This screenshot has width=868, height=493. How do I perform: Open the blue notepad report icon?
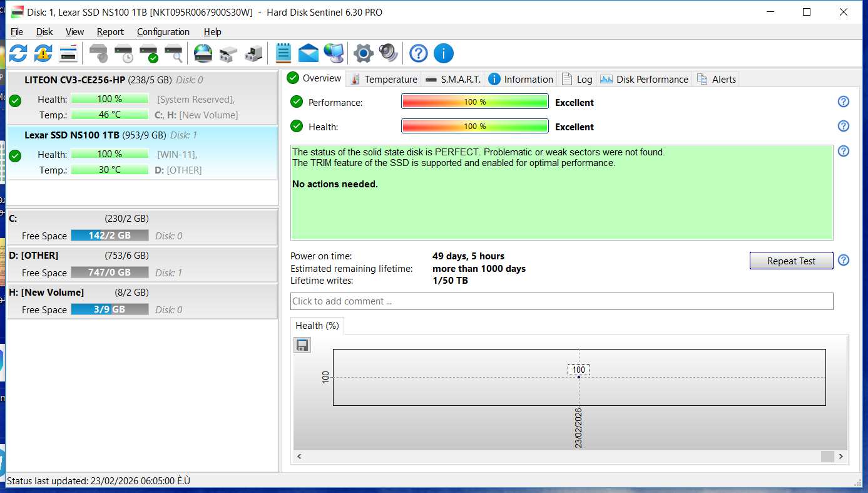283,53
